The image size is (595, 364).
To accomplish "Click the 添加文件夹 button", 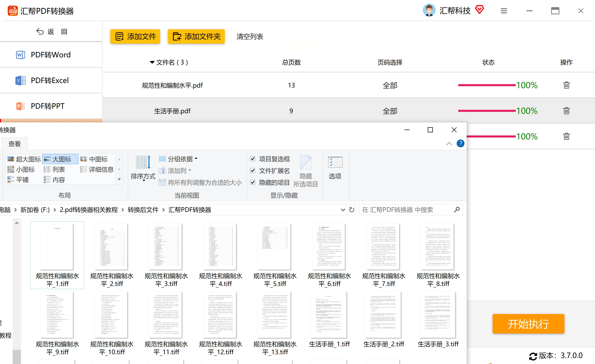I will (x=196, y=36).
